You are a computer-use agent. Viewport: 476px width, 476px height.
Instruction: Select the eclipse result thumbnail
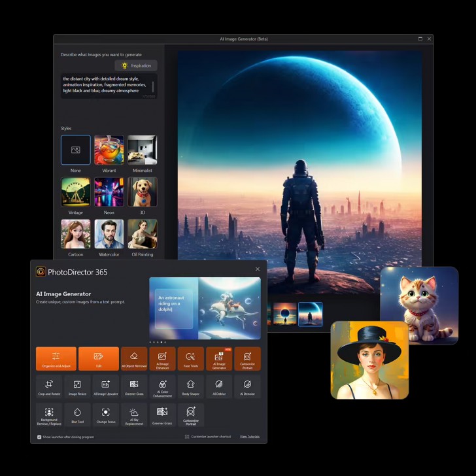(x=285, y=314)
